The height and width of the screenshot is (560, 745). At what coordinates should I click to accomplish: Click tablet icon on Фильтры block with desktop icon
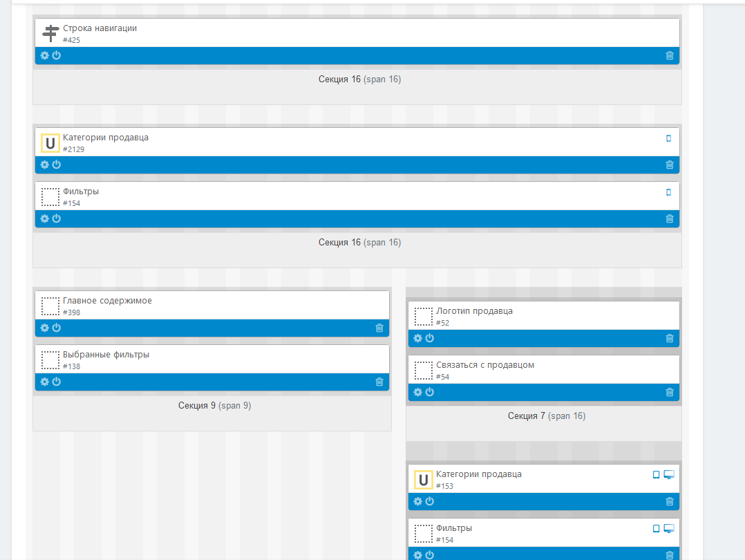(x=656, y=529)
